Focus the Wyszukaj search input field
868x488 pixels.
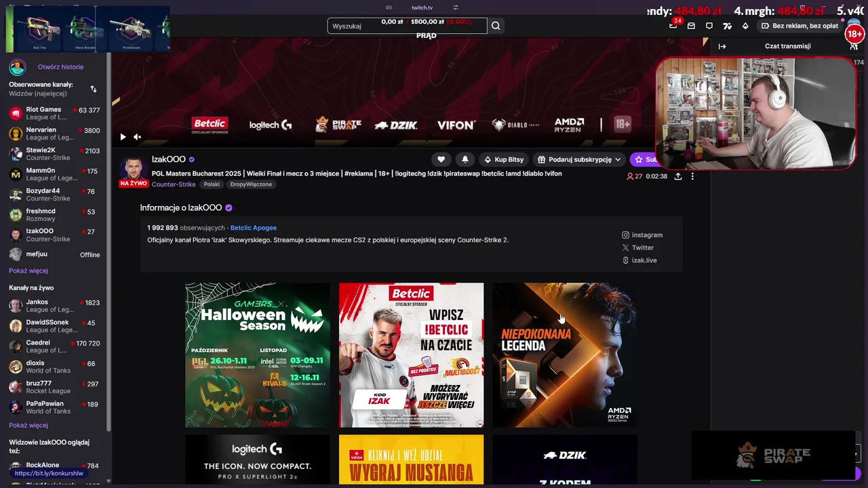point(407,26)
